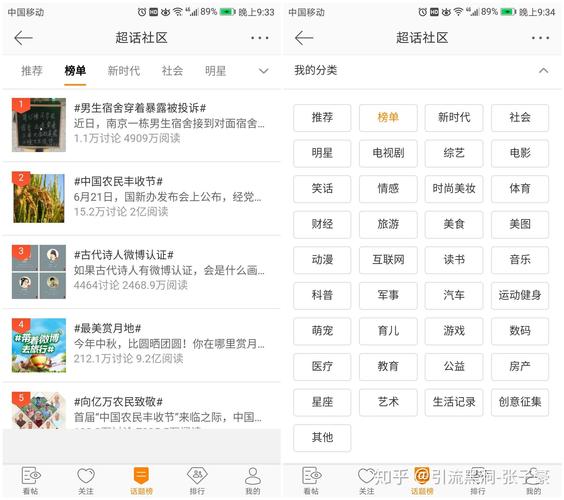Choose the 医疗 category button

click(322, 367)
